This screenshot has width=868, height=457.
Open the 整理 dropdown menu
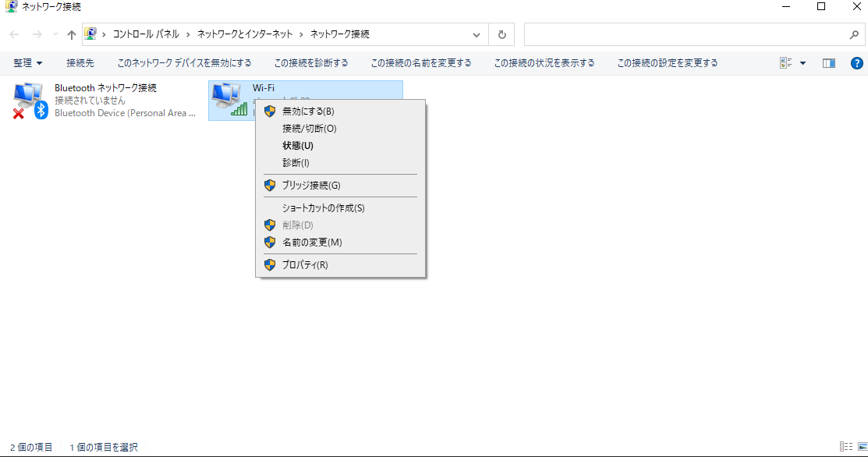point(27,63)
